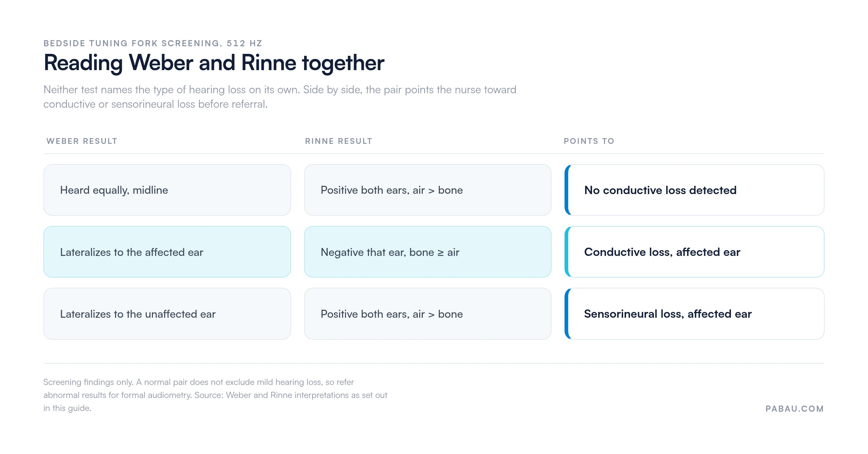868x454 pixels.
Task: Click the 'RINNE RESULT' column header
Action: 339,141
